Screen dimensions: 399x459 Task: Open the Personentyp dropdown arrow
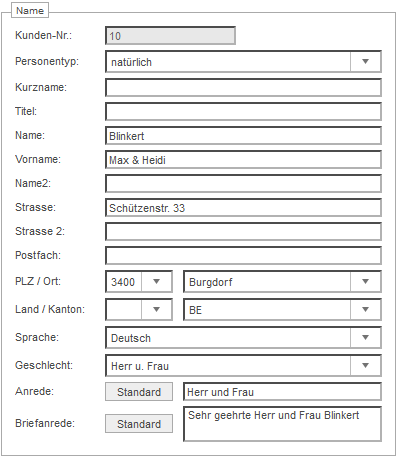(365, 62)
